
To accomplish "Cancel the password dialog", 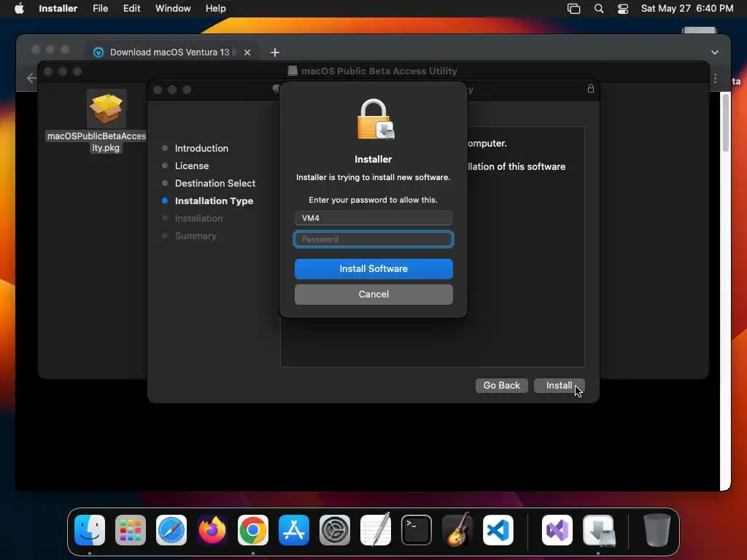I will click(373, 295).
